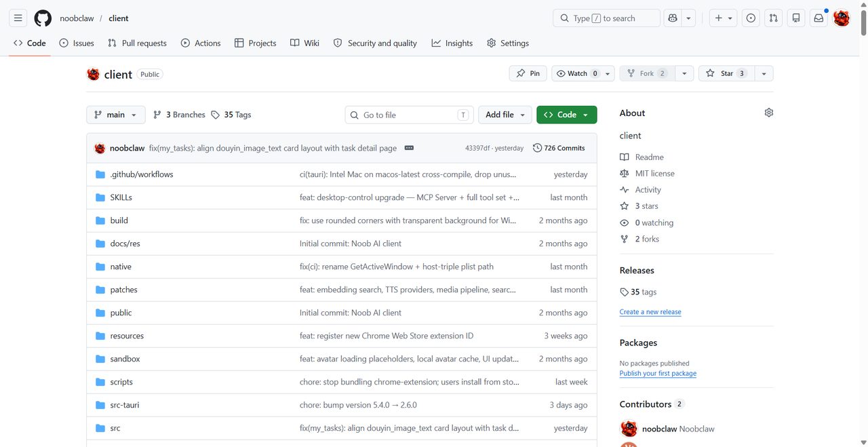This screenshot has height=447, width=868.
Task: Expand the Star lists arrow
Action: 764,73
